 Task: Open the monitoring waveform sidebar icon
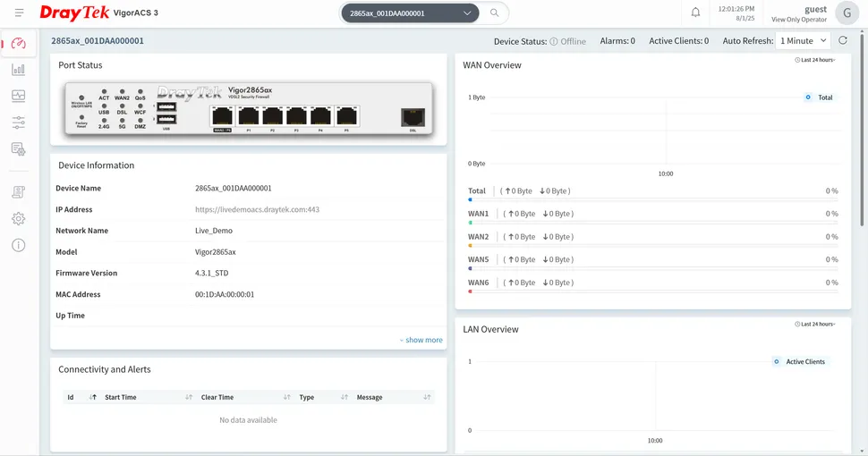coord(19,96)
